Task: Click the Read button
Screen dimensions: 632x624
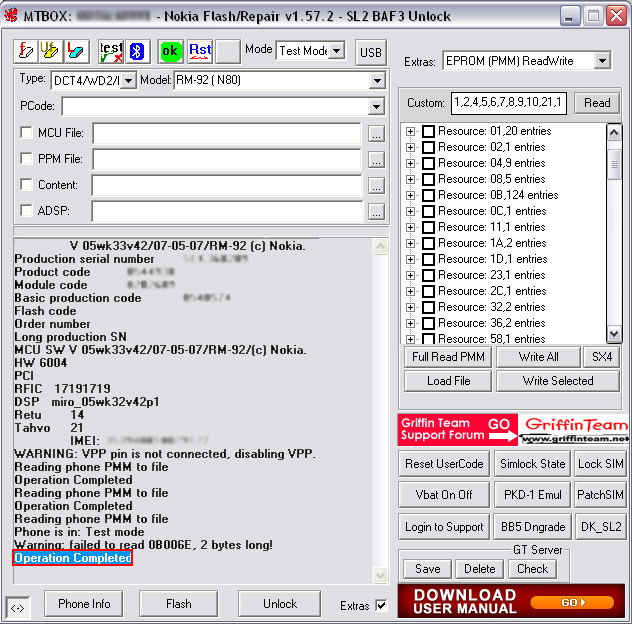Action: [x=597, y=103]
